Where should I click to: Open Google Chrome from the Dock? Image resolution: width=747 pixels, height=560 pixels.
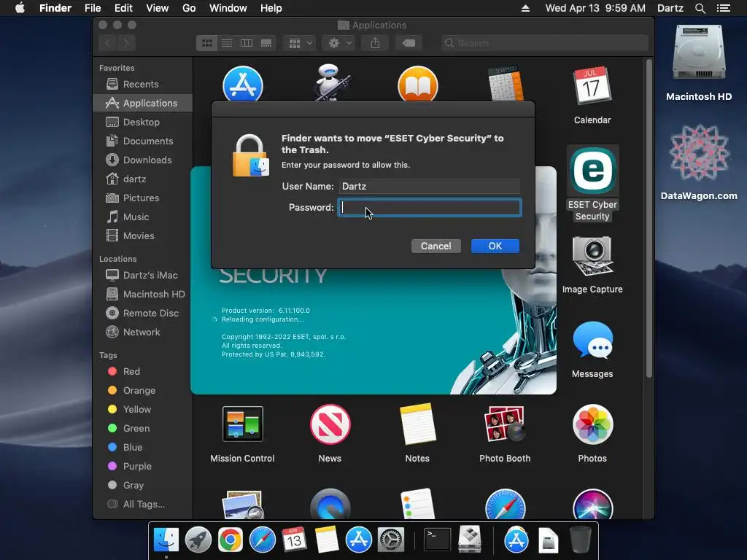point(230,540)
